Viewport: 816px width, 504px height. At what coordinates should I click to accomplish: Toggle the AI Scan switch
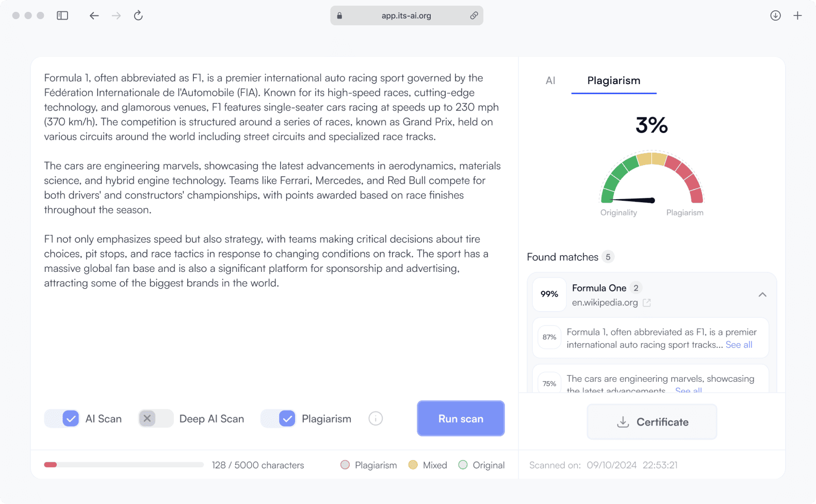[x=62, y=418]
